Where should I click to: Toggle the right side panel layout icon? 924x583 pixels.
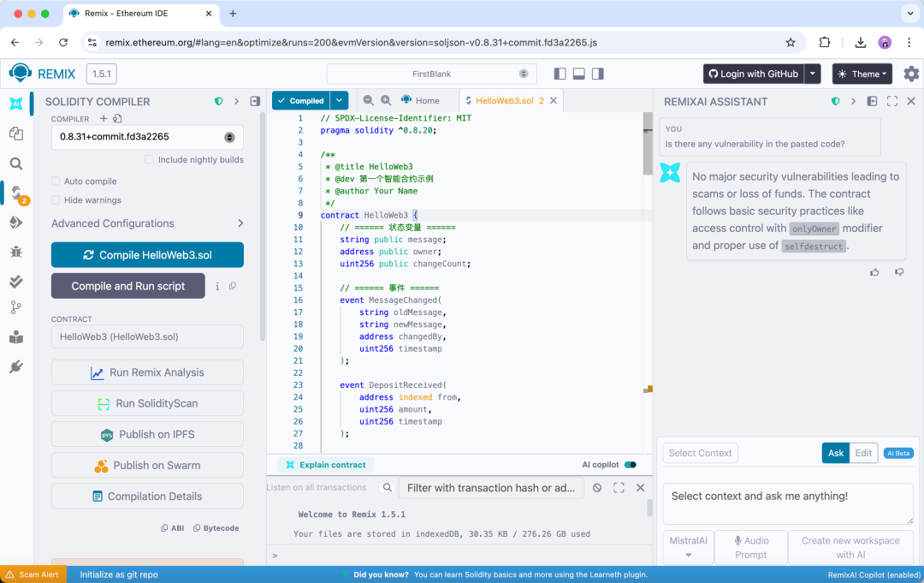597,74
